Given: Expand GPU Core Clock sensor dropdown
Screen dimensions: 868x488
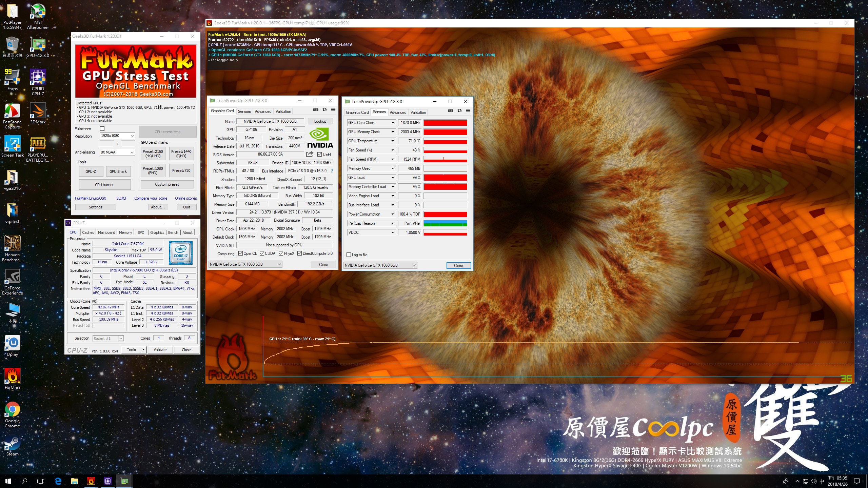Looking at the screenshot, I should (393, 123).
